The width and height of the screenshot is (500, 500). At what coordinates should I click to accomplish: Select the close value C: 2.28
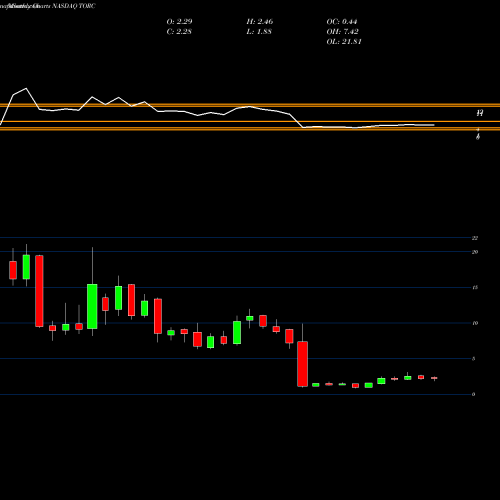(179, 32)
